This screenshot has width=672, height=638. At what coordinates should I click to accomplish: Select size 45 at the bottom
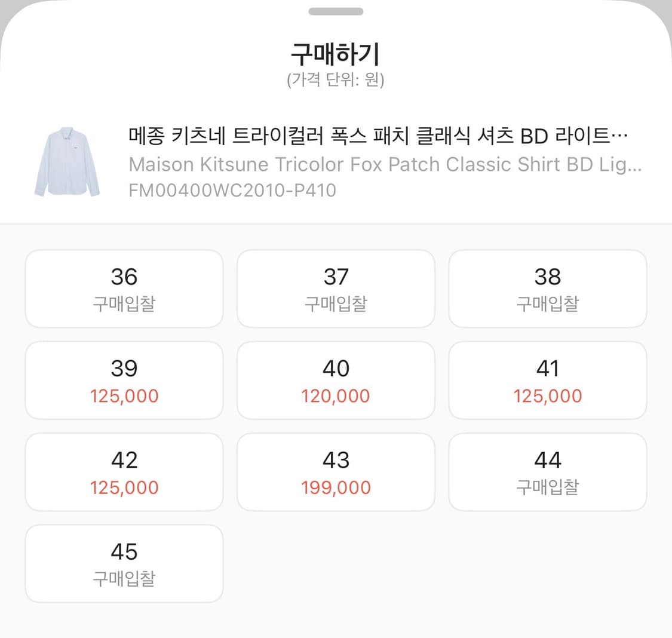point(124,563)
